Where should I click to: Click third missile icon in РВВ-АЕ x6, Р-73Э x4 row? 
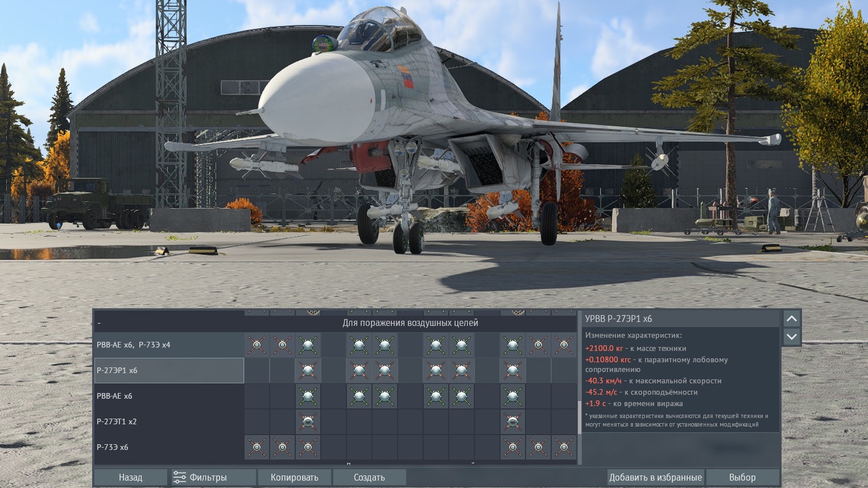[308, 345]
